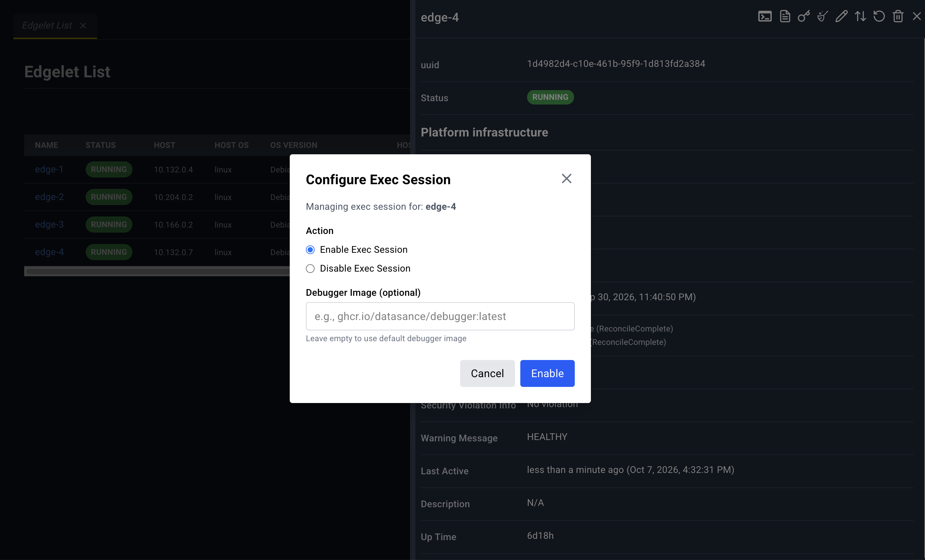Click the circular reboot arrow icon

(879, 16)
